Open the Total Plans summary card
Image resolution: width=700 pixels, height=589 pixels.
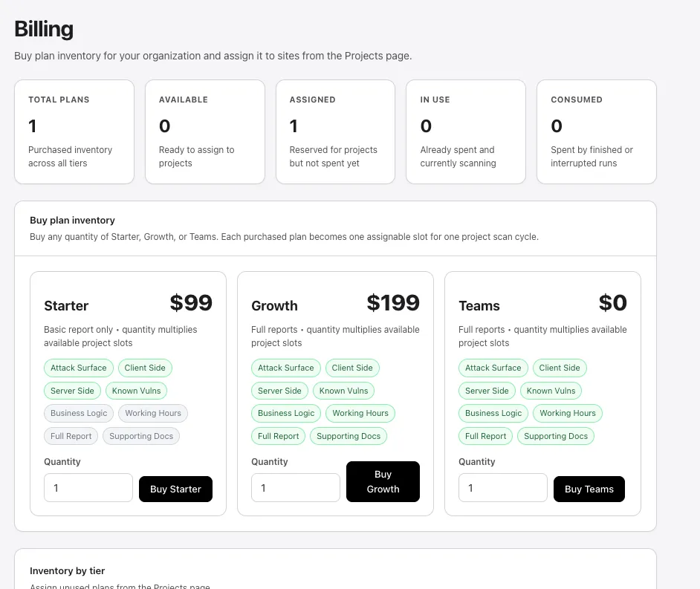(x=74, y=131)
